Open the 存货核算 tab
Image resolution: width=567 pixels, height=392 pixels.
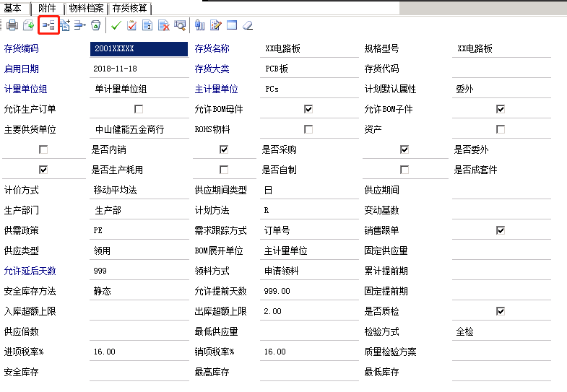130,8
